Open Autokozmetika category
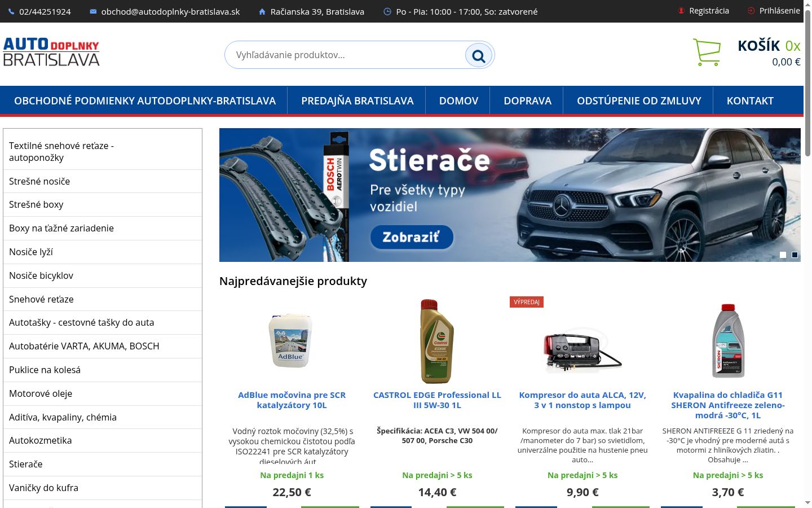This screenshot has height=508, width=812. pos(103,440)
